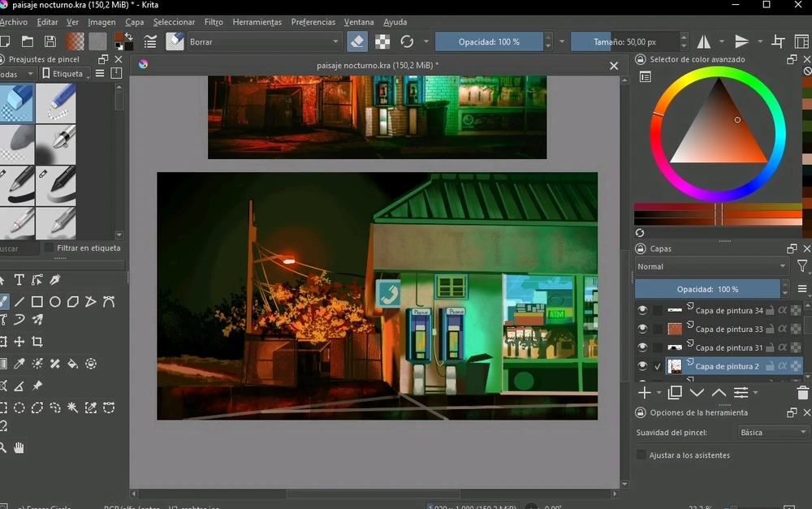This screenshot has height=509, width=812.
Task: Select the Text tool
Action: point(19,280)
